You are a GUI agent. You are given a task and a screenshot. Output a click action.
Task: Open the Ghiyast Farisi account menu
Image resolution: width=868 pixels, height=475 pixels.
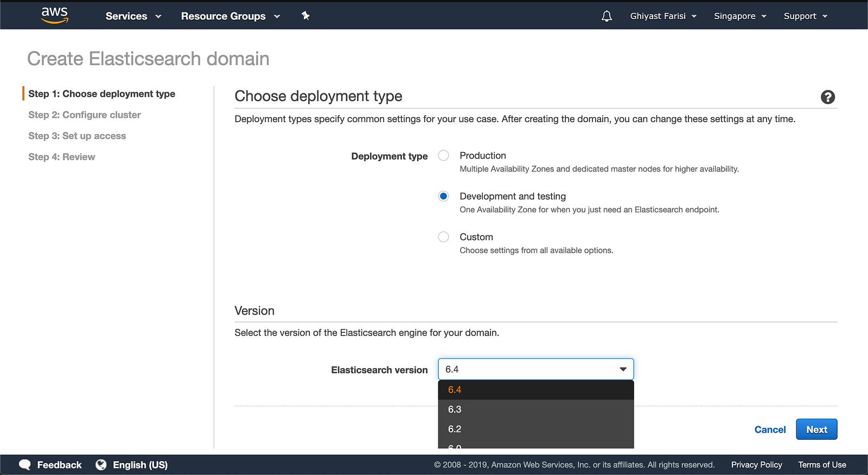pyautogui.click(x=663, y=16)
